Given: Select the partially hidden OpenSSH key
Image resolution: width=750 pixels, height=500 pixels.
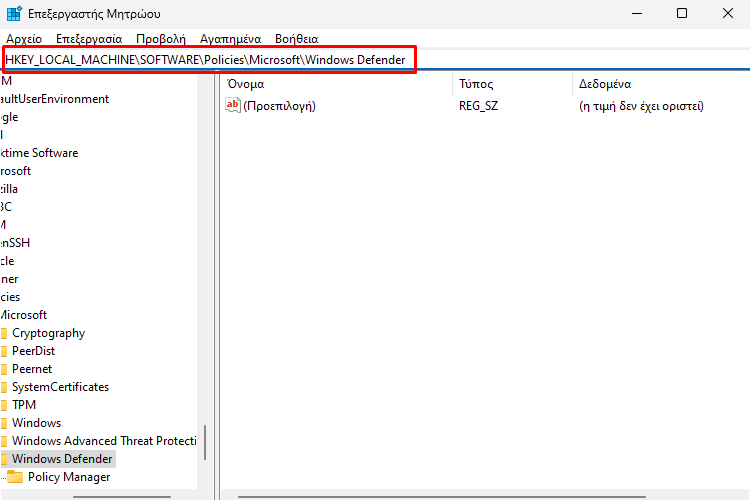Looking at the screenshot, I should 15,243.
